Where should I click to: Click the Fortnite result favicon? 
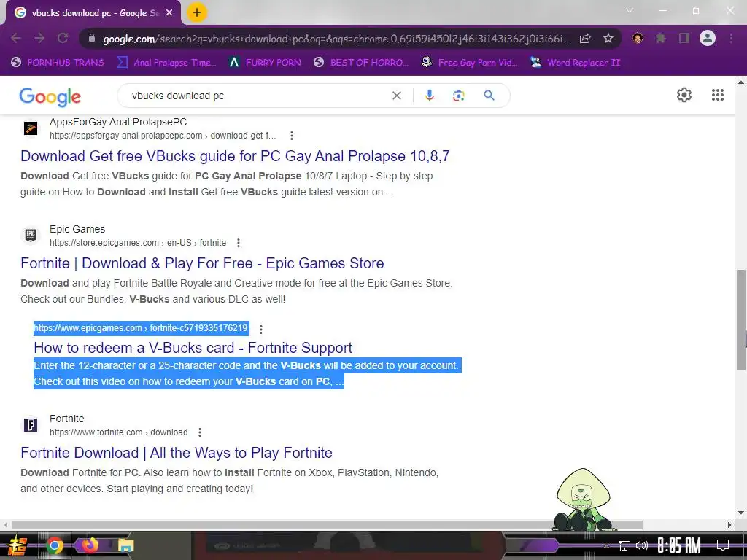coord(31,425)
